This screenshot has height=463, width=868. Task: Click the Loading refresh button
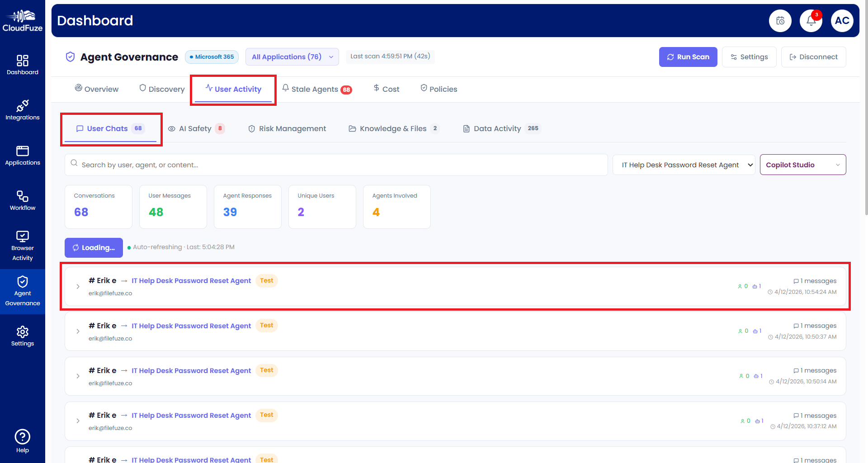coord(94,248)
